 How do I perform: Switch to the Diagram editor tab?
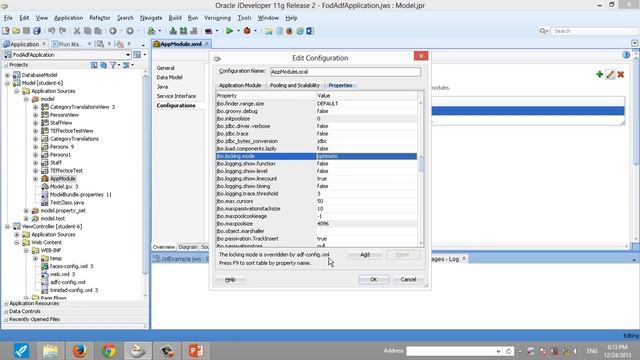tap(188, 247)
